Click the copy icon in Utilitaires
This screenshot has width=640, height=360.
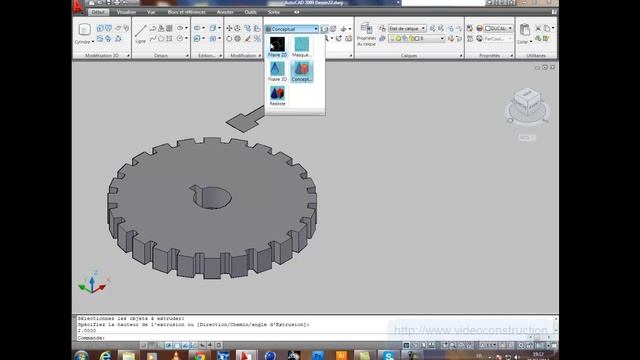click(x=547, y=28)
